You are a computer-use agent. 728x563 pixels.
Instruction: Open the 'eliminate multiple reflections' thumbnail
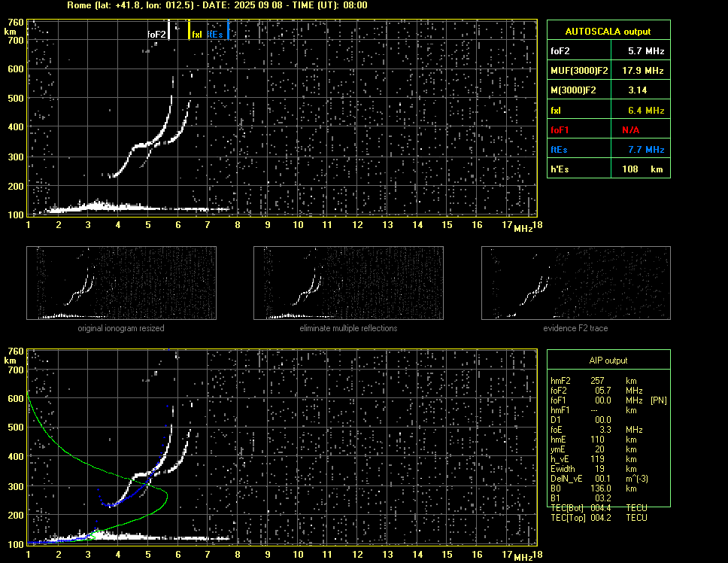[348, 283]
